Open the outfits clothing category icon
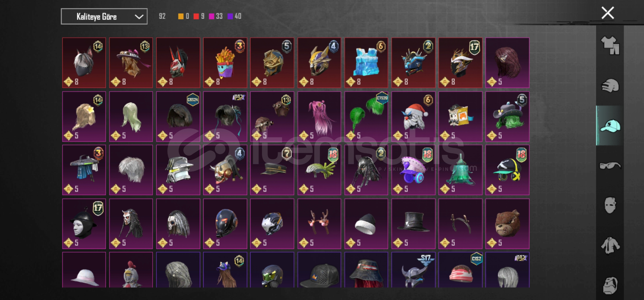 (x=610, y=45)
